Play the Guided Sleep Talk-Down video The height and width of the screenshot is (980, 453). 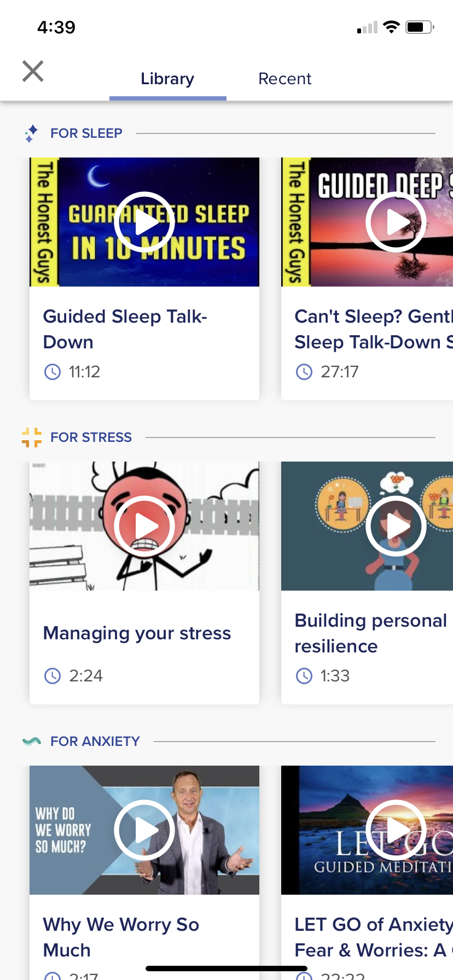[x=144, y=222]
